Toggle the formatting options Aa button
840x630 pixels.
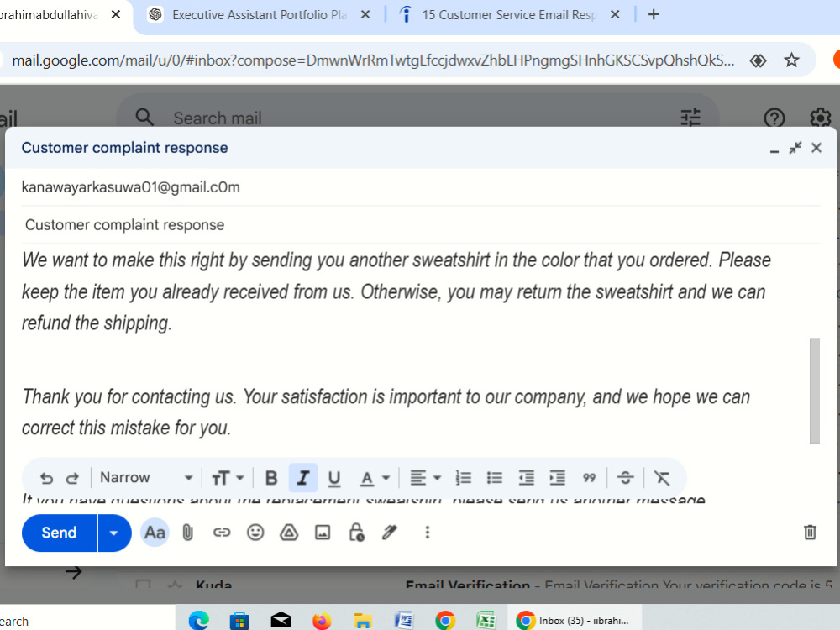pyautogui.click(x=155, y=533)
